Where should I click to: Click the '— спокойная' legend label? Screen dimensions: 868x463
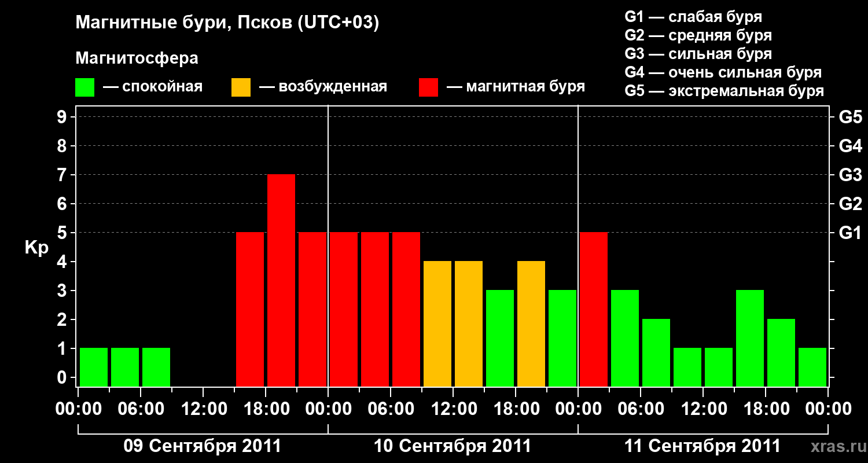pos(153,87)
